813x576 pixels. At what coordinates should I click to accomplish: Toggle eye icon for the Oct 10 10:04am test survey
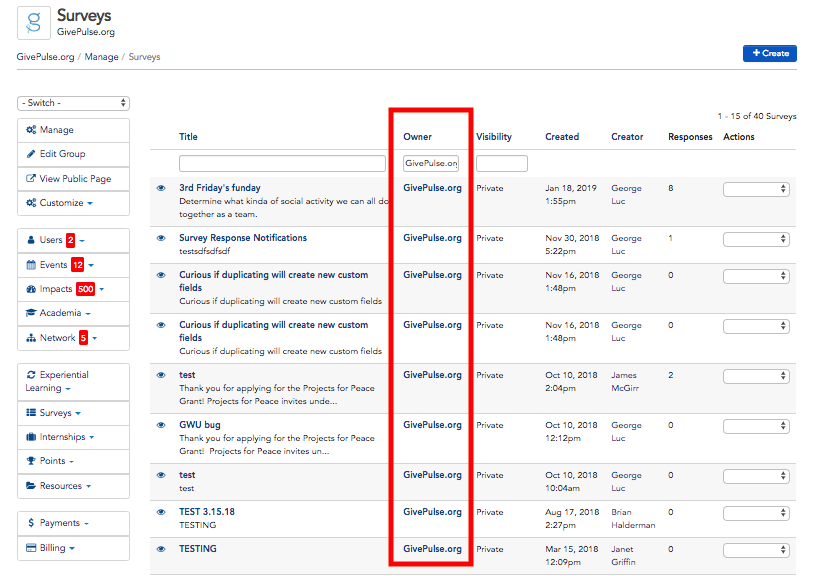click(161, 475)
